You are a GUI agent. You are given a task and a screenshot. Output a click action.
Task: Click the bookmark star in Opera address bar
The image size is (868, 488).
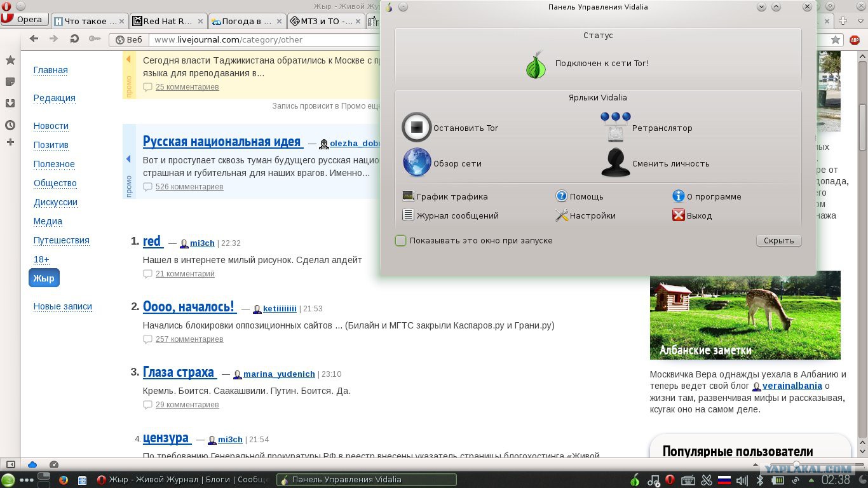[x=836, y=40]
